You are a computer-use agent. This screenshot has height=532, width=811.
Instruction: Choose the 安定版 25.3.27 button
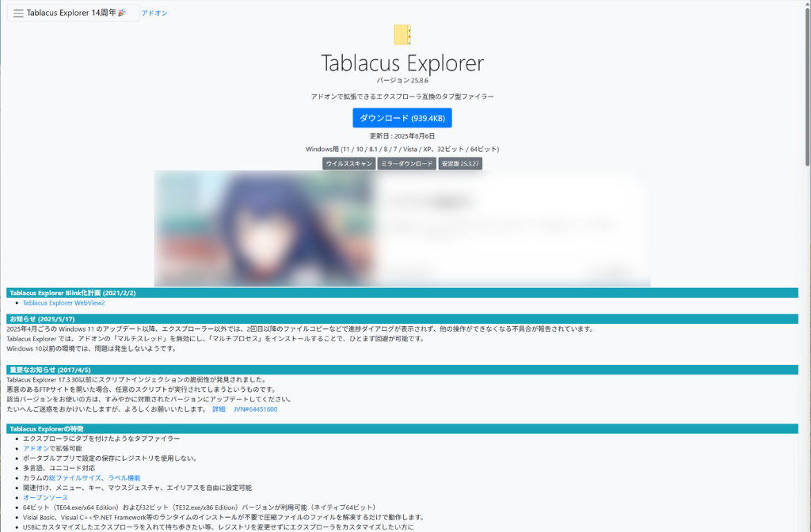[460, 164]
